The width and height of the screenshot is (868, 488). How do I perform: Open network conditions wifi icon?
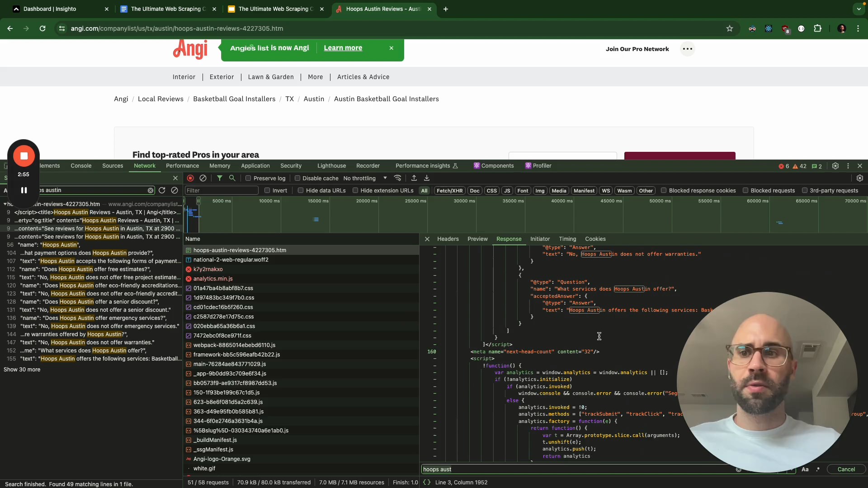click(398, 178)
